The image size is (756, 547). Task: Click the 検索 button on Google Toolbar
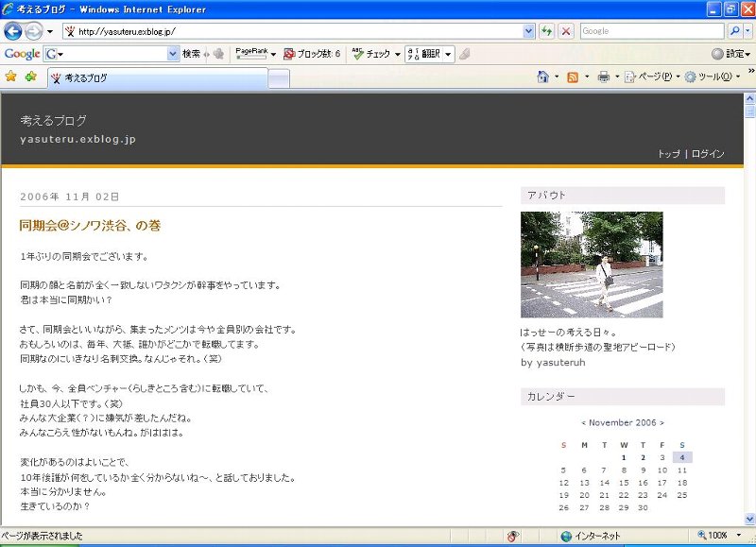[191, 54]
